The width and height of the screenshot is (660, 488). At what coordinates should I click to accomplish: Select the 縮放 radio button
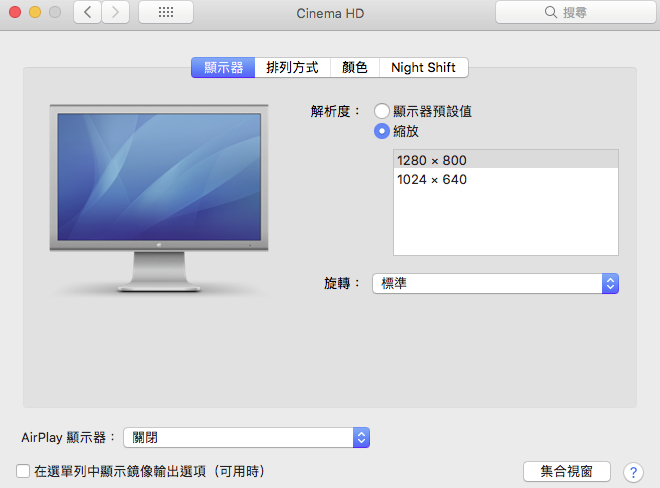pos(382,131)
